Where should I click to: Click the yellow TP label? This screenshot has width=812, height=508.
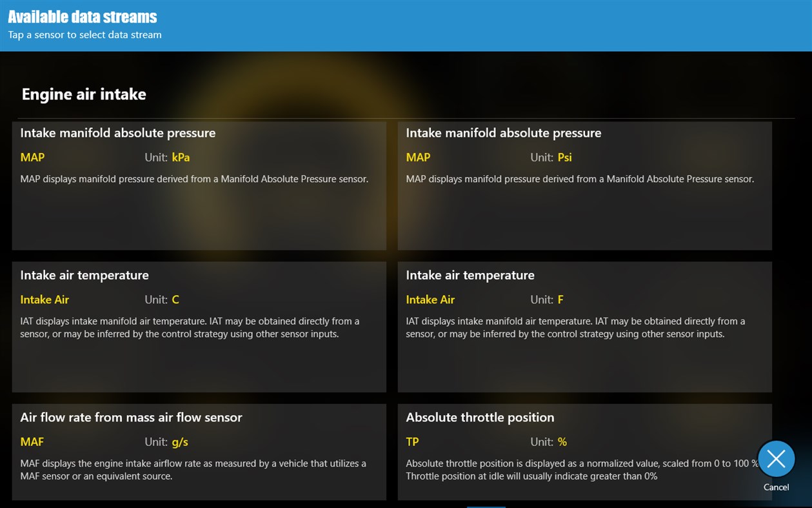click(412, 442)
